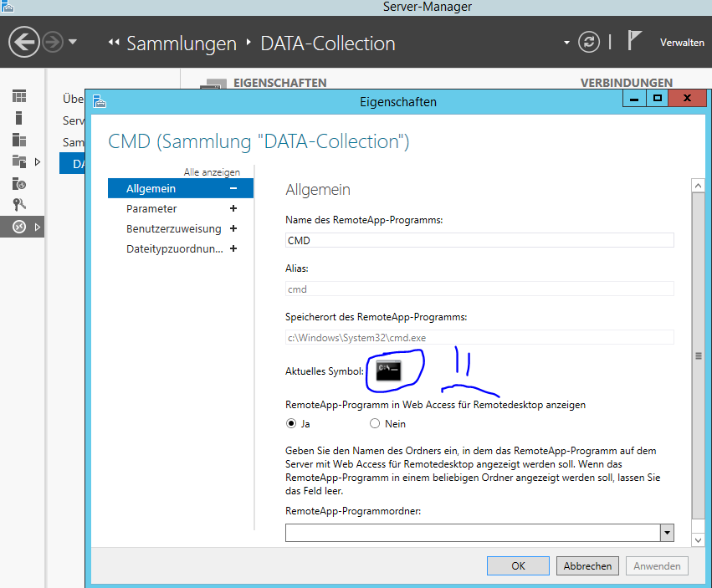
Task: Open the navigation history dropdown beside the forward arrow
Action: point(73,42)
